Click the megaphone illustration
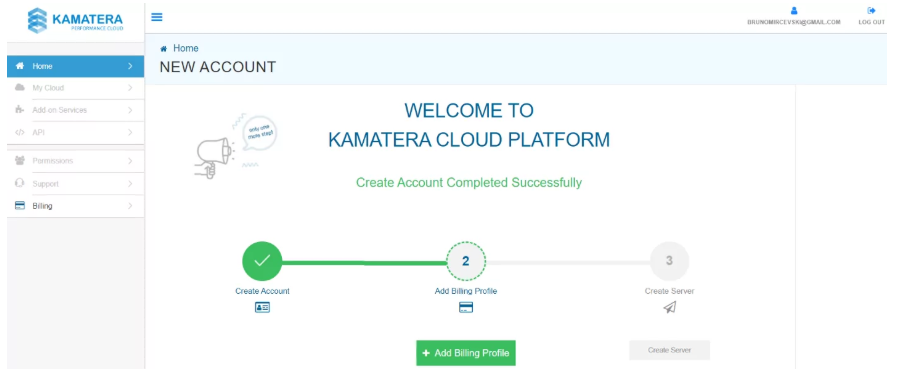Screen dimensions: 897x376 [x=235, y=146]
